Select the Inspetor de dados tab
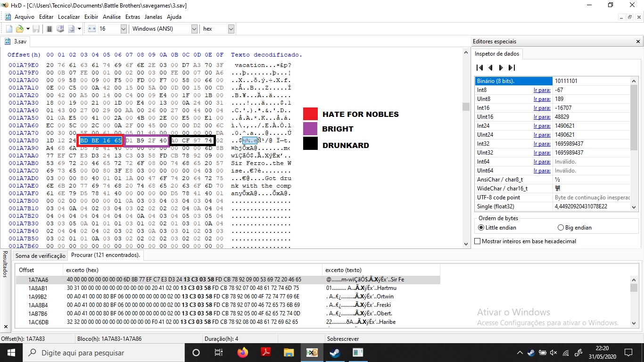This screenshot has height=362, width=644. (497, 54)
